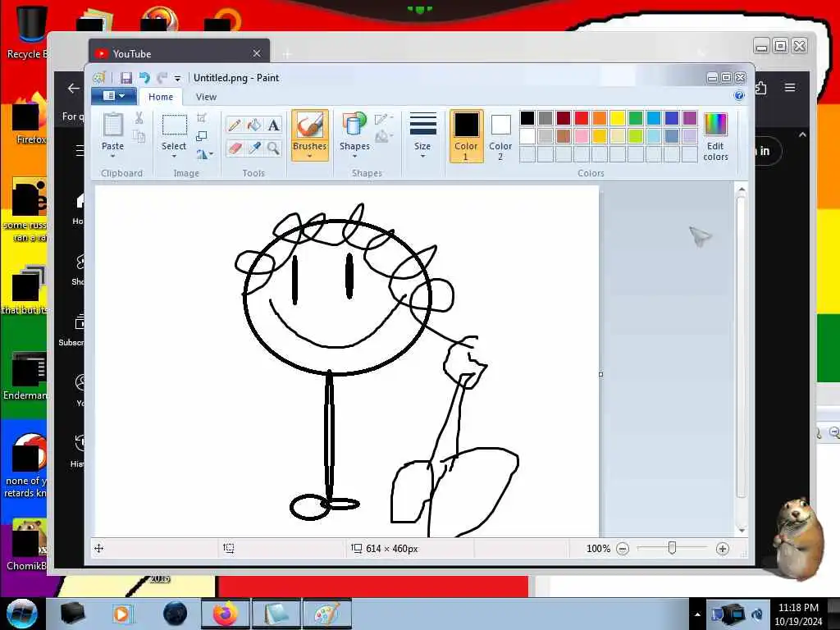Close the YouTube browser tab

(x=257, y=53)
